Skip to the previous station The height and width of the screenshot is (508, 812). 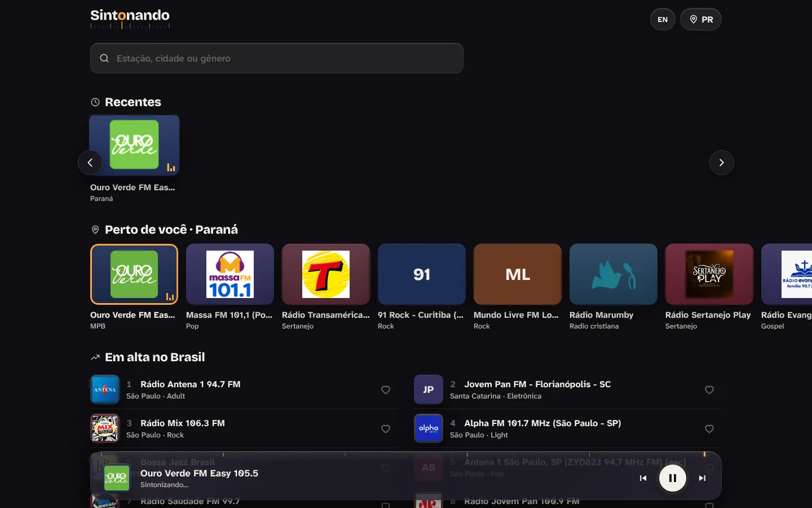click(643, 478)
